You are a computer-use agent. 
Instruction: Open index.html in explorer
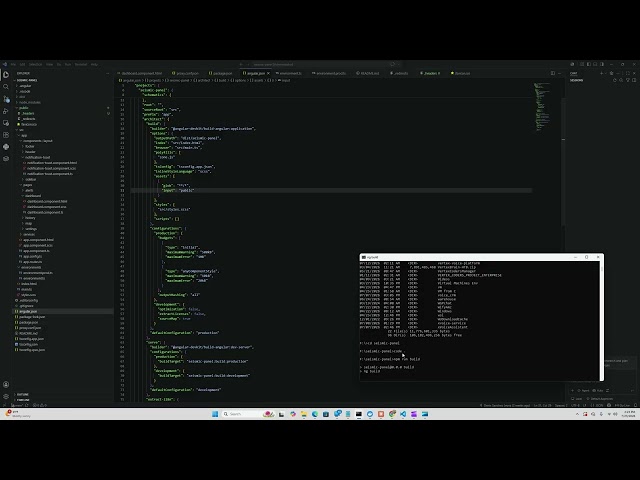point(29,284)
